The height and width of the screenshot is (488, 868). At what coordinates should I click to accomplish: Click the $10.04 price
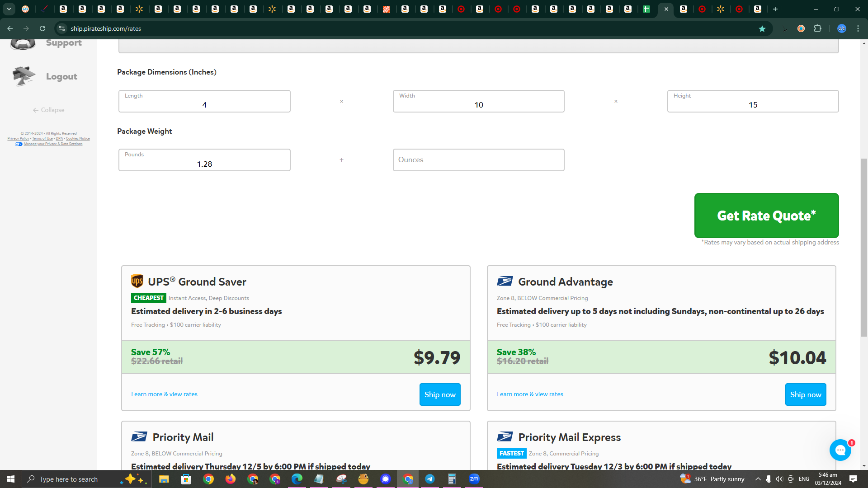coord(797,357)
